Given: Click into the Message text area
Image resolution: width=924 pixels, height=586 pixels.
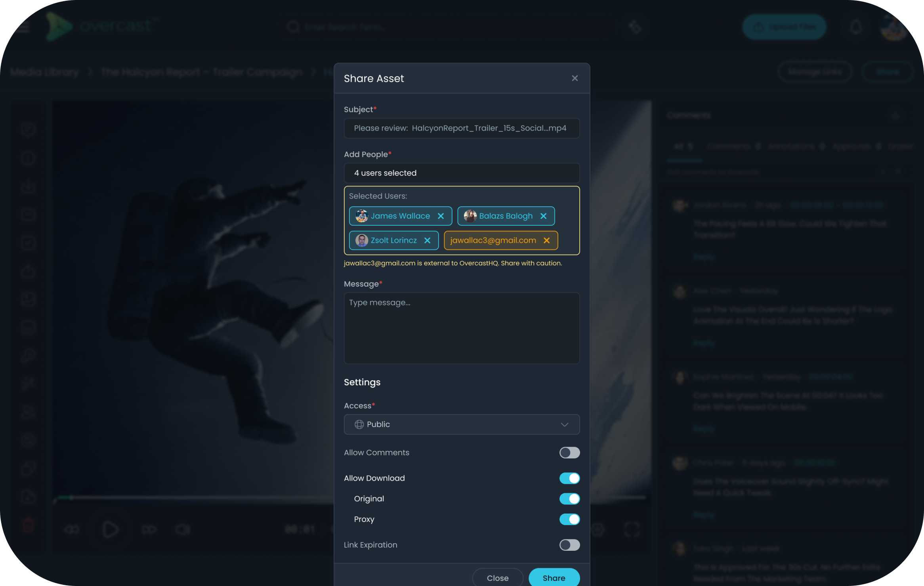Looking at the screenshot, I should [x=462, y=328].
